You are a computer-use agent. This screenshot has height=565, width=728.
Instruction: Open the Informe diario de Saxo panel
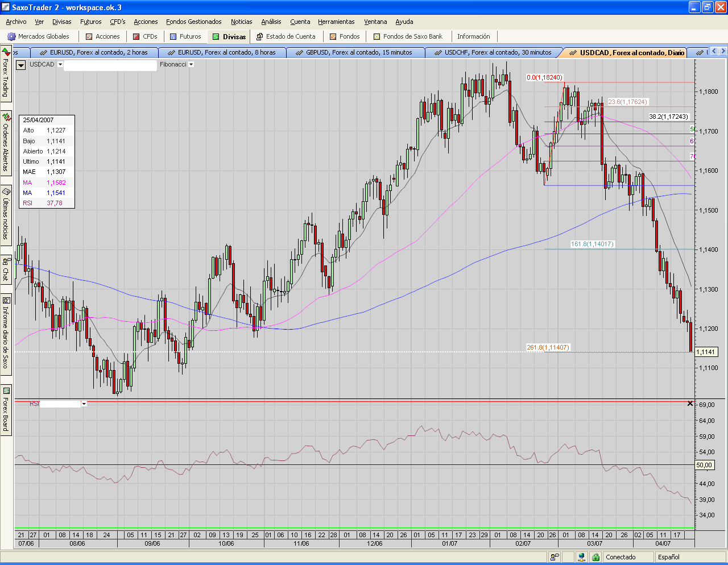6,334
